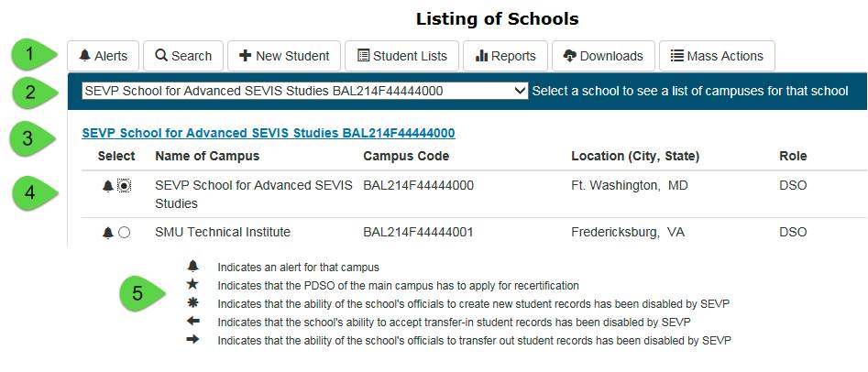Click alert bell for SMU Technical Institute row
The image size is (868, 372).
108,233
